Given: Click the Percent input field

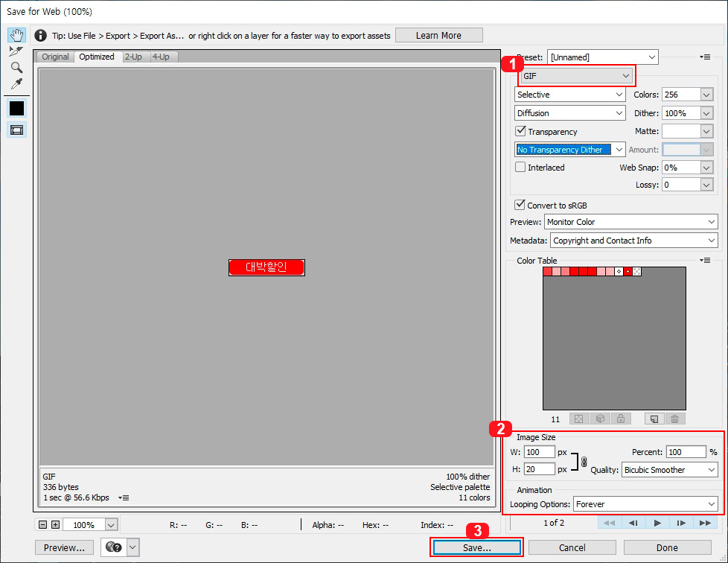Looking at the screenshot, I should click(x=686, y=452).
